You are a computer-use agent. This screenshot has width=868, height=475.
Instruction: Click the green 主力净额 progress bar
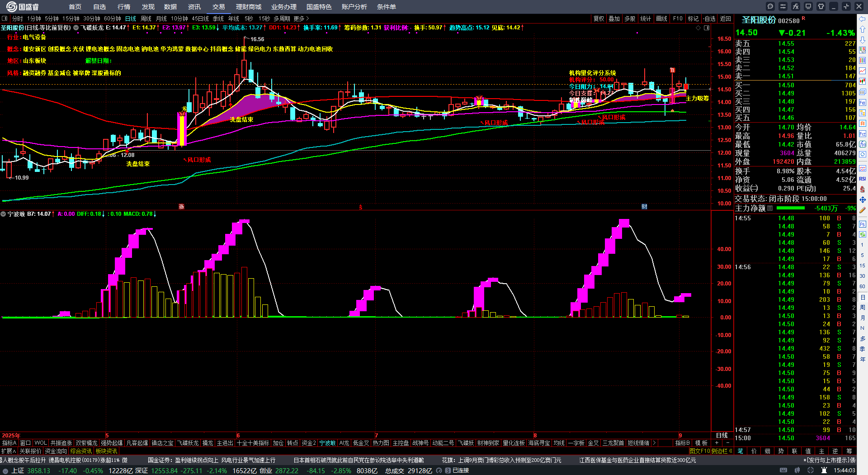790,208
